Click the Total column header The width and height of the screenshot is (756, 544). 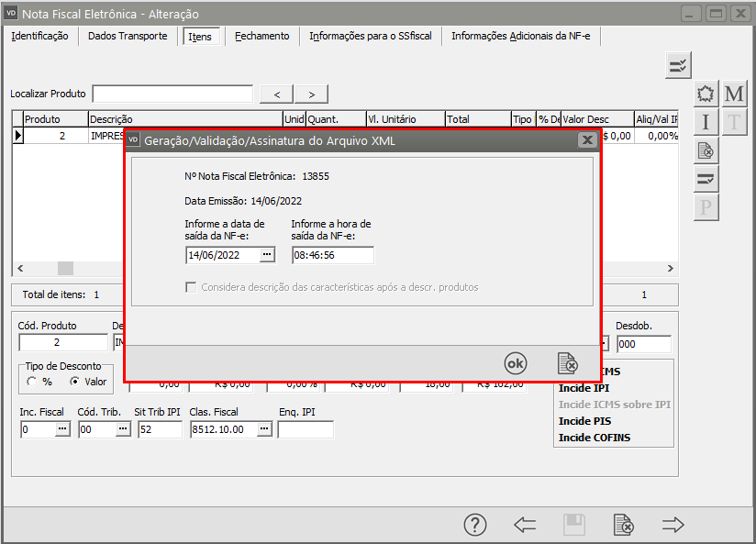click(478, 119)
